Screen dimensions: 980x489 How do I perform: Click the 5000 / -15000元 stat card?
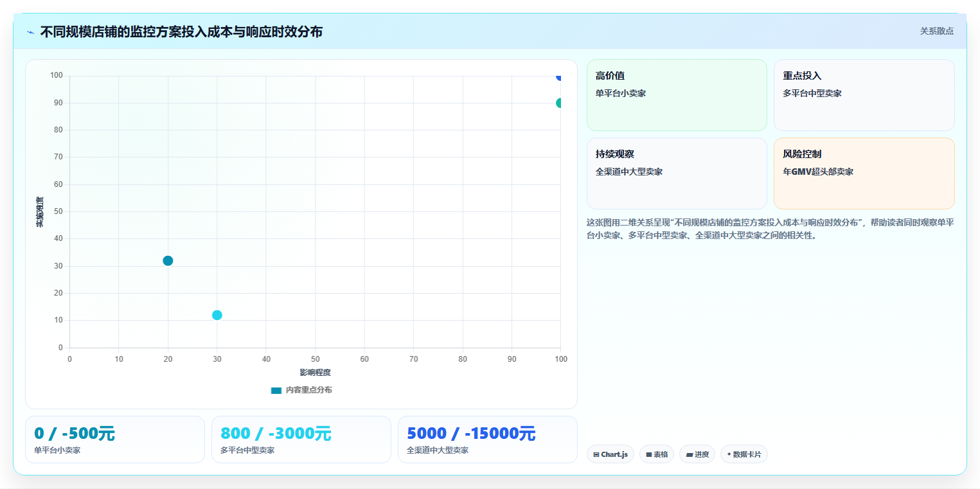[x=488, y=440]
